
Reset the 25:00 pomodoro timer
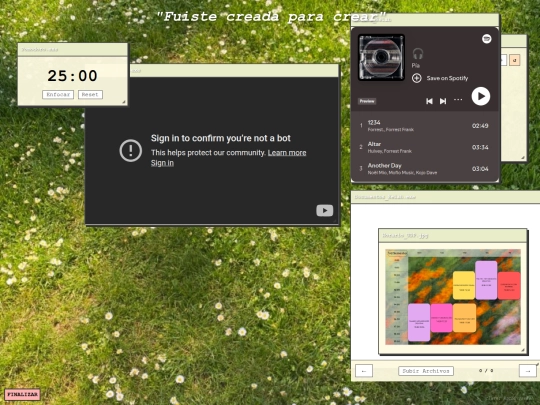pyautogui.click(x=90, y=94)
